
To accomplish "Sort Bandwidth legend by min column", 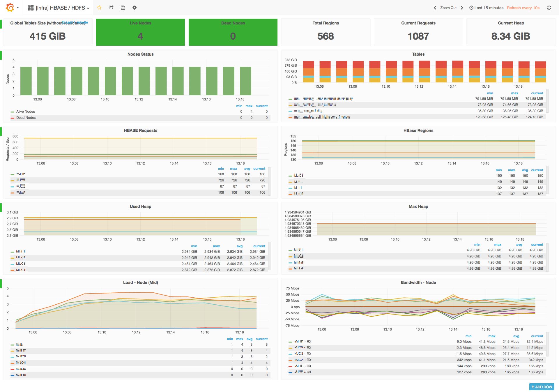I will coord(468,336).
